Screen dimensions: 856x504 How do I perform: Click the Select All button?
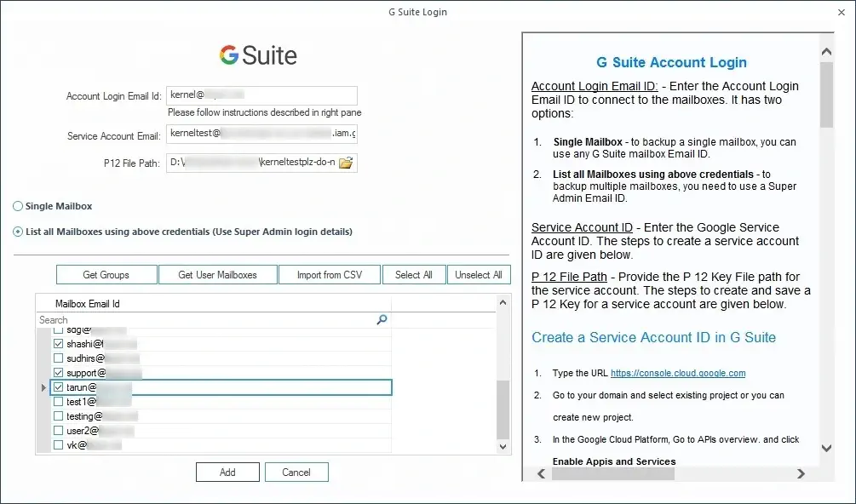(414, 275)
